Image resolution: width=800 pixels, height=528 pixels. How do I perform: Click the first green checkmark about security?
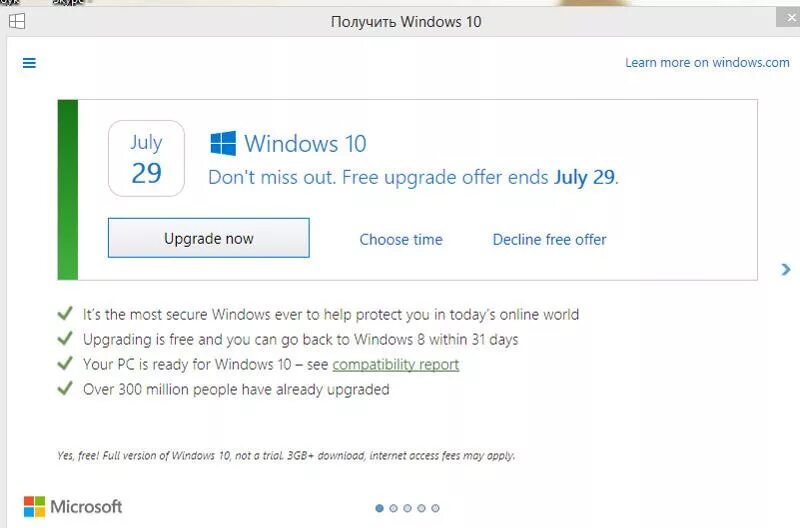click(x=65, y=313)
